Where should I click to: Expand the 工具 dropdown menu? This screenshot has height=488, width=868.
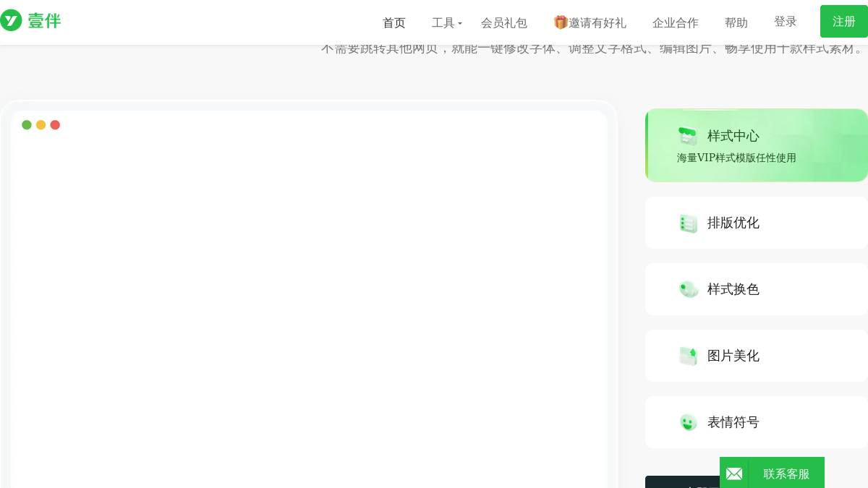click(x=446, y=22)
